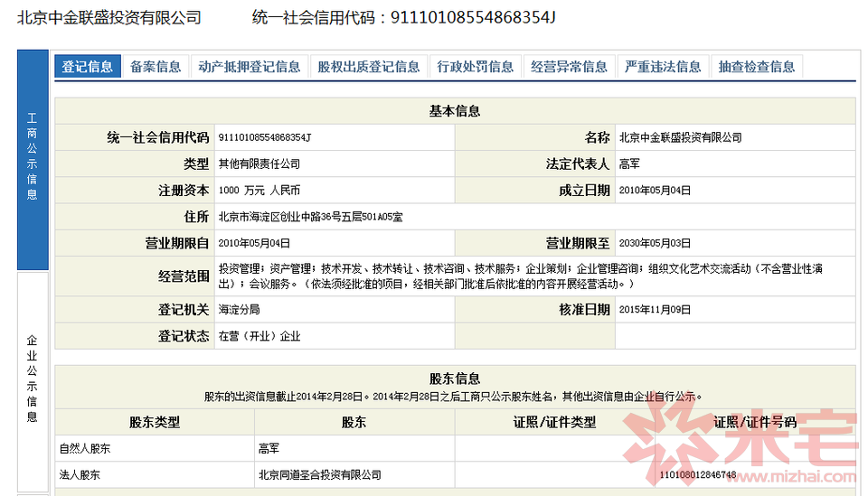
Task: Click the 核准日期 value 2015年11月09日
Action: click(x=655, y=310)
